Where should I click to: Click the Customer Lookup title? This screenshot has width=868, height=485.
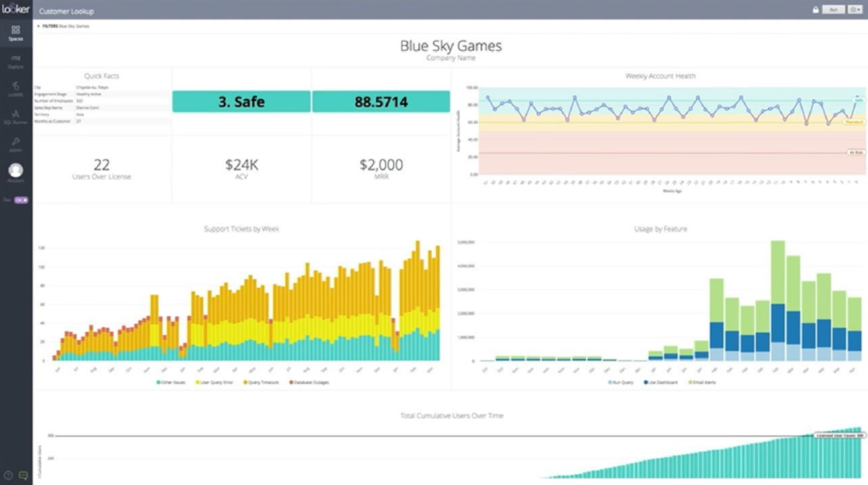coord(66,11)
